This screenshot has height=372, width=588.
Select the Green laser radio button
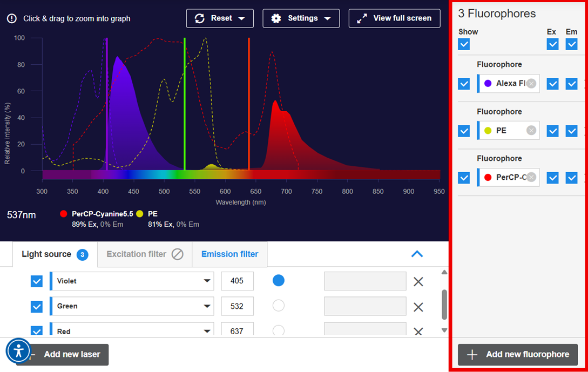pos(278,306)
